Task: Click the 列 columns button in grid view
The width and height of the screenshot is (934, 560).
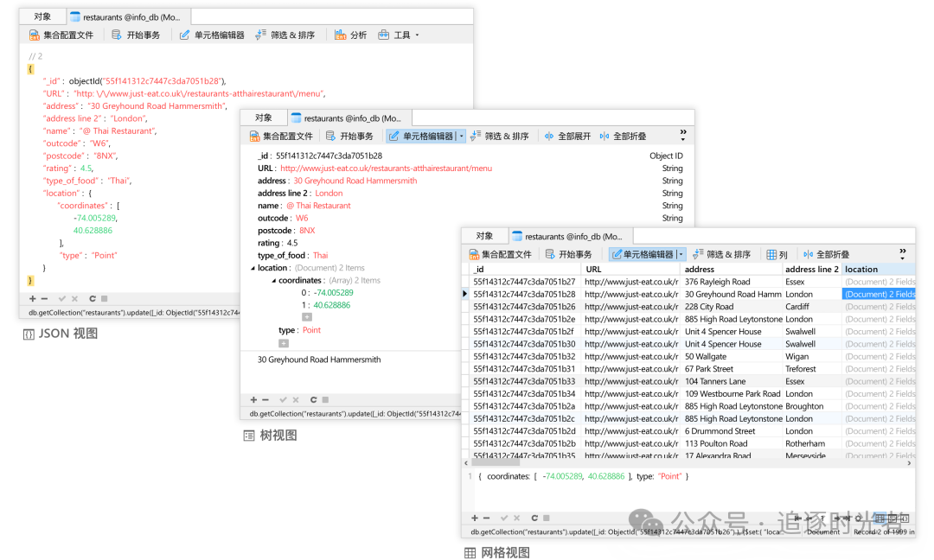Action: tap(777, 255)
